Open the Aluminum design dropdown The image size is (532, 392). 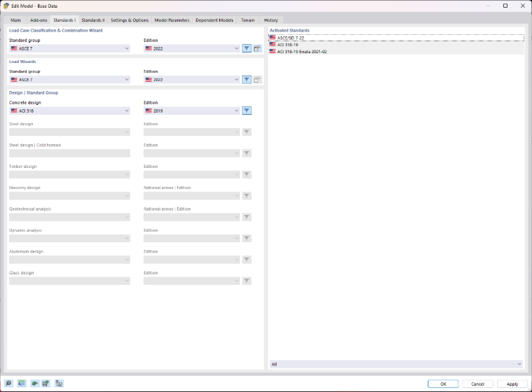(69, 260)
